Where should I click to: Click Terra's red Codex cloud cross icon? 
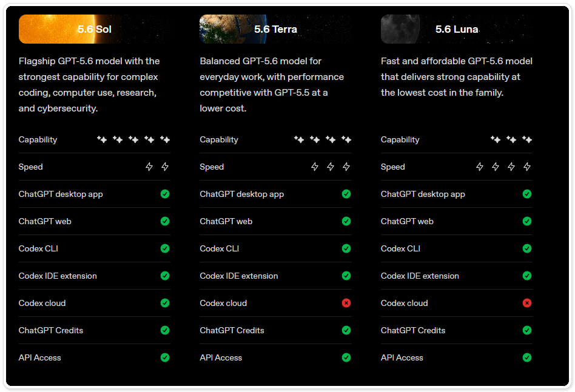[x=346, y=303]
